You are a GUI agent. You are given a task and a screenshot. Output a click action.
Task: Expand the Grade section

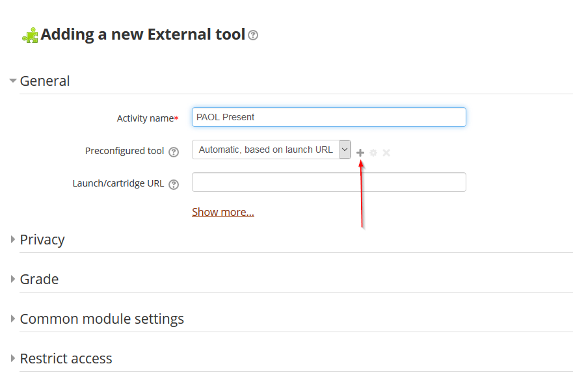point(13,279)
